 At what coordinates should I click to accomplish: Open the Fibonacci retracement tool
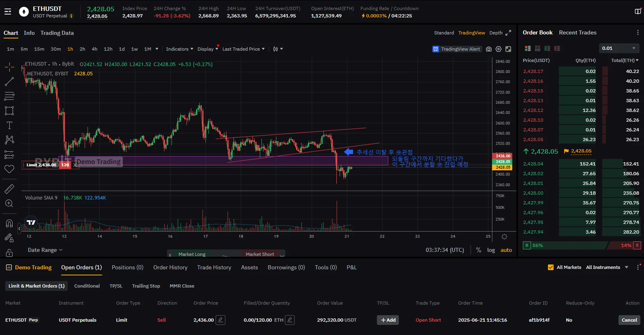coord(9,96)
